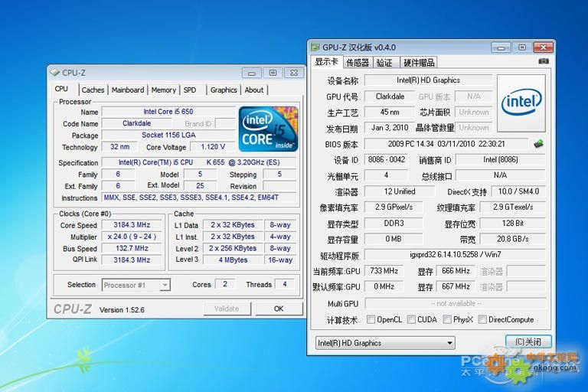This screenshot has height=392, width=588.
Task: Close the CPU-Z window
Action: [x=294, y=73]
